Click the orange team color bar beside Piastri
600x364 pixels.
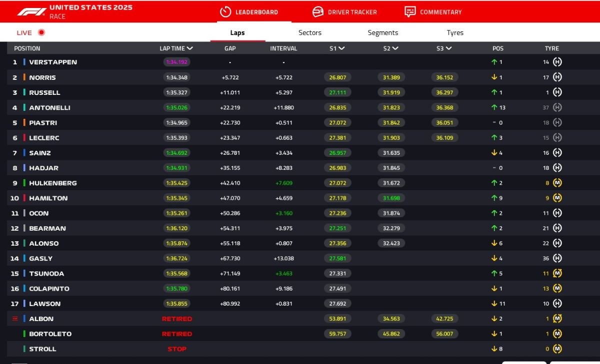coord(24,123)
